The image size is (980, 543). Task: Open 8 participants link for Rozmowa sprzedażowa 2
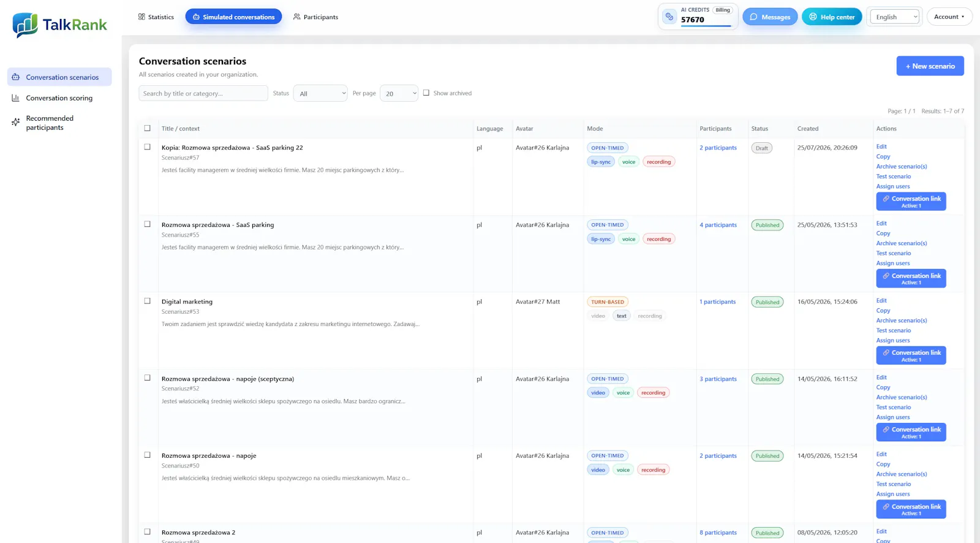[x=718, y=533]
